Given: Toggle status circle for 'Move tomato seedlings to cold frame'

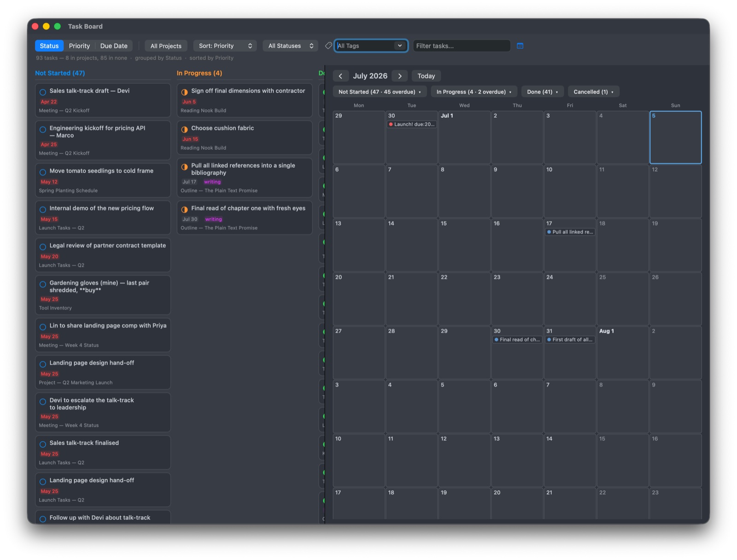Looking at the screenshot, I should [43, 172].
